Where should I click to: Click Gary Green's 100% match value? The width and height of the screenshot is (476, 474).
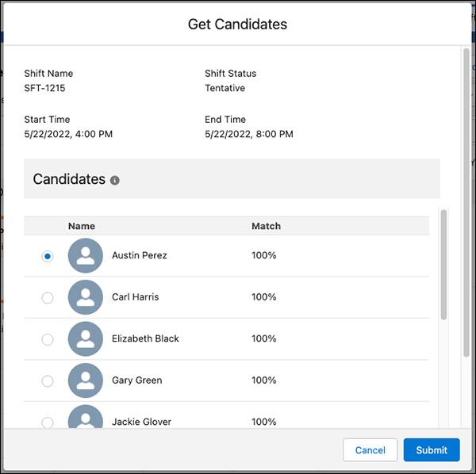coord(264,380)
